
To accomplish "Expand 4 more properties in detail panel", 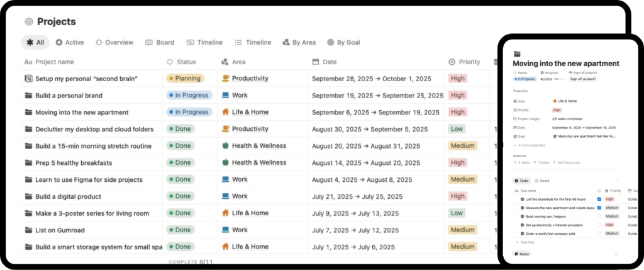I will 530,145.
